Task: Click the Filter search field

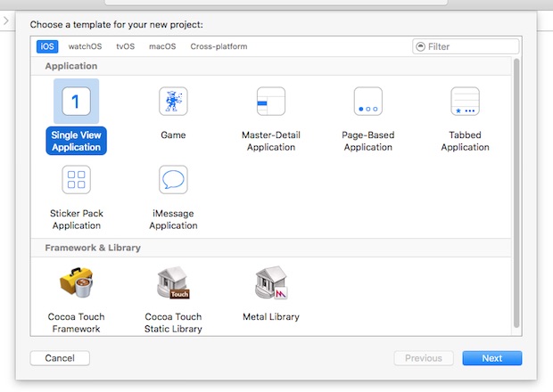Action: [466, 46]
